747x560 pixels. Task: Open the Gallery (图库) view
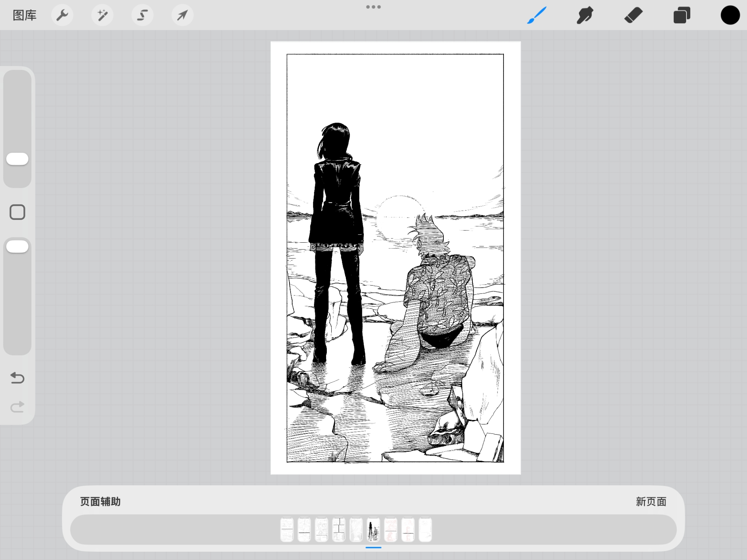[x=25, y=15]
